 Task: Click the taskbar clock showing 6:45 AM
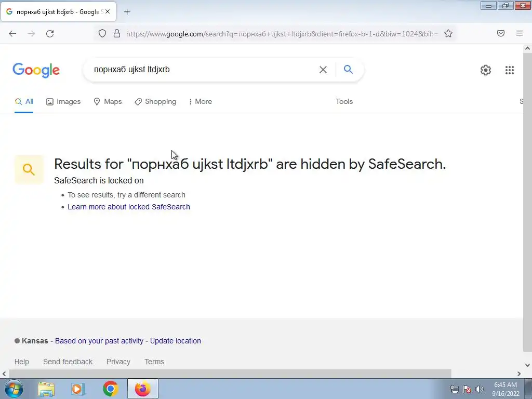tap(506, 389)
